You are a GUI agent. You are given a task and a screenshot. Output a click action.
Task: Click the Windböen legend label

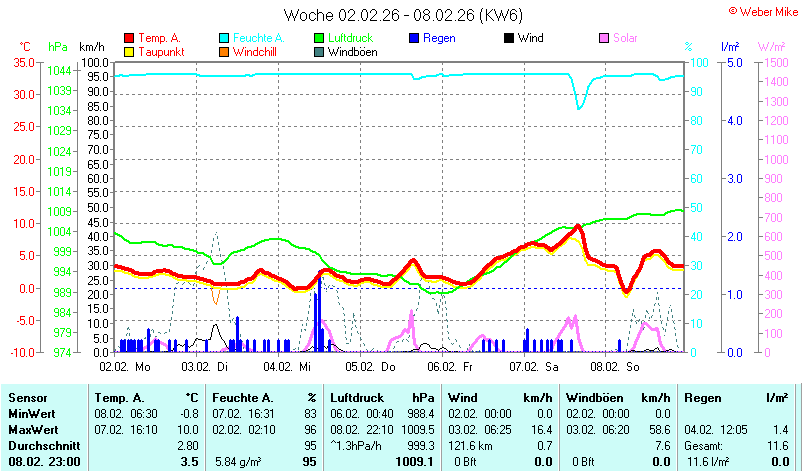[352, 52]
